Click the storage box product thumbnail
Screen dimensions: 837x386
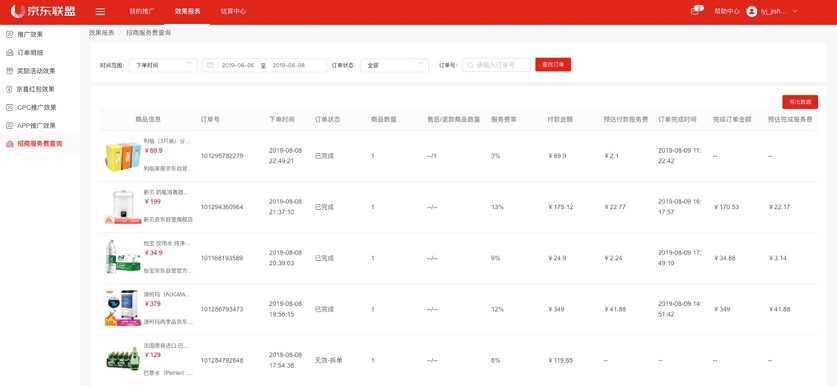coord(123,156)
